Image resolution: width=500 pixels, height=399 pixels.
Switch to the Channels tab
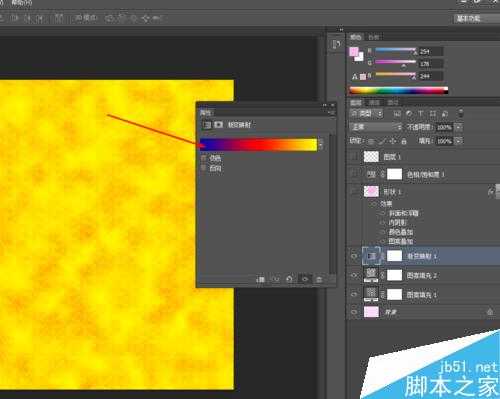[x=374, y=102]
